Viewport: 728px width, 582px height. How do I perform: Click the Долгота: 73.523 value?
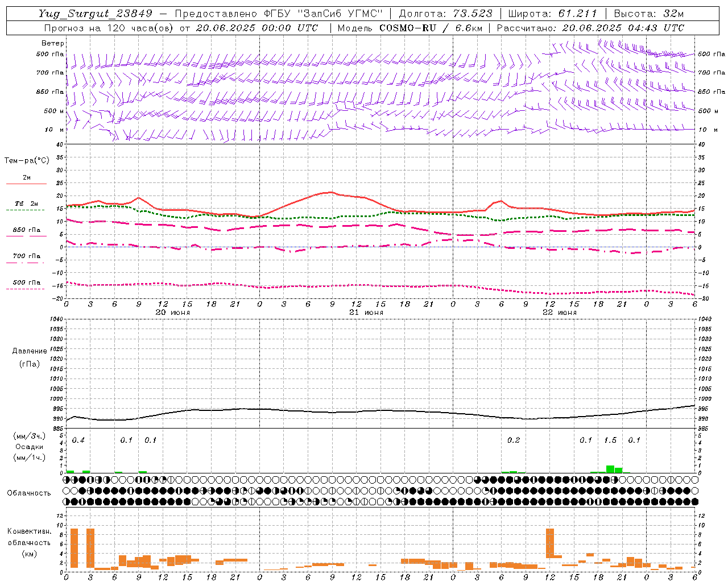(x=446, y=14)
